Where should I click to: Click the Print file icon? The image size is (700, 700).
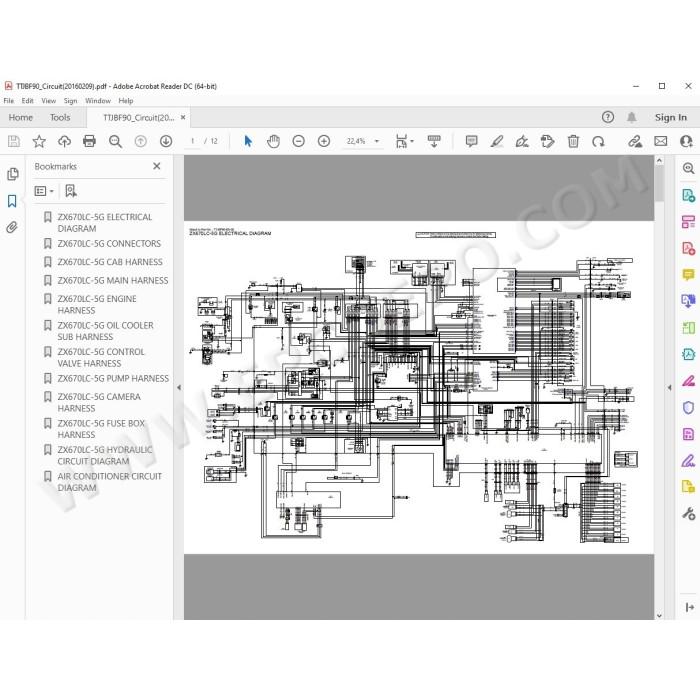point(89,142)
